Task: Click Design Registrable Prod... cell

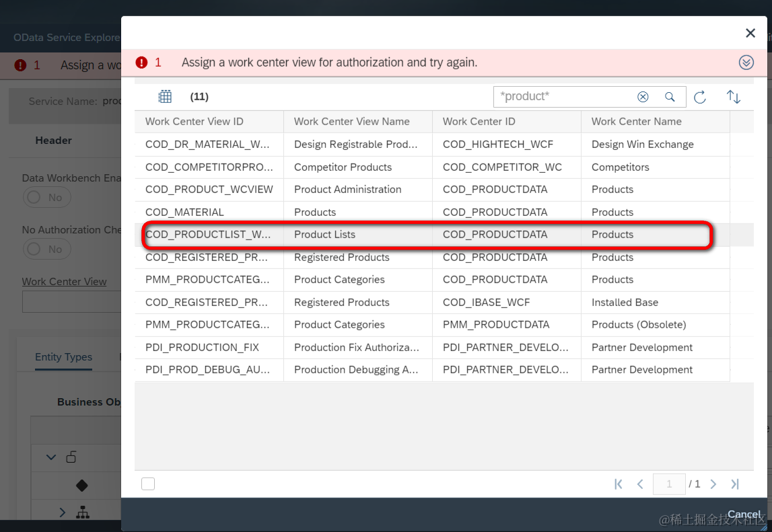Action: (x=355, y=144)
